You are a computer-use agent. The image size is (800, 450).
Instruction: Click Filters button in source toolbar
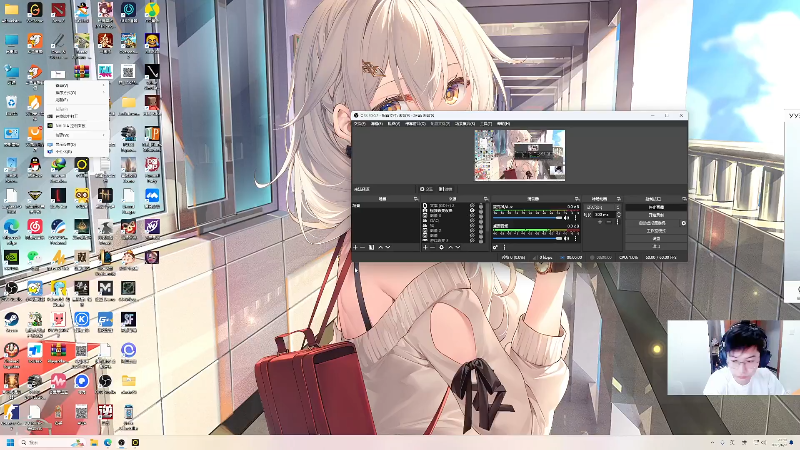point(445,189)
